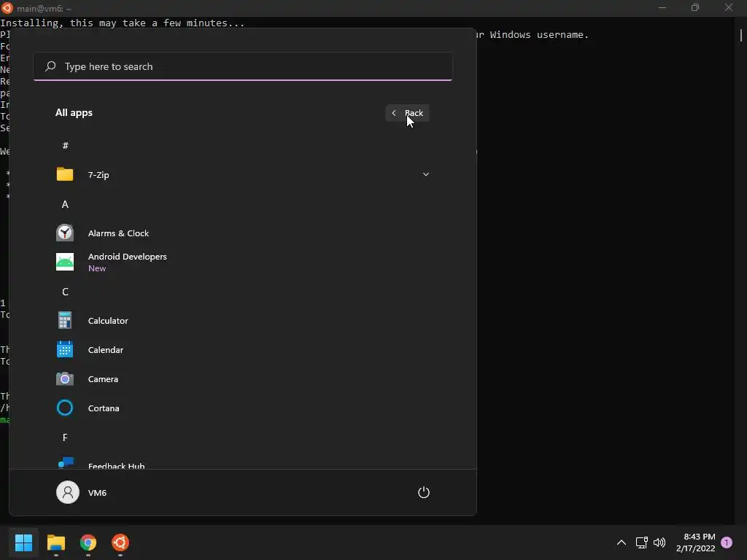Open the power options button
The height and width of the screenshot is (560, 747).
click(424, 492)
